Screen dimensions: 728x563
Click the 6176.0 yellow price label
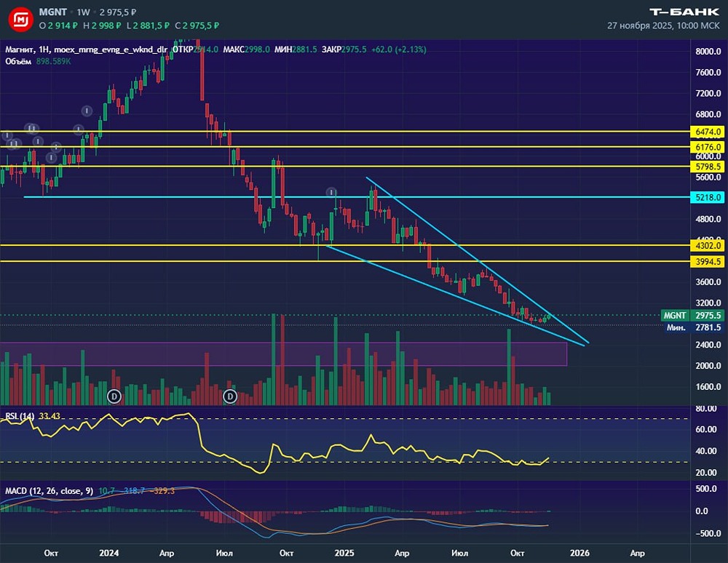pyautogui.click(x=708, y=147)
